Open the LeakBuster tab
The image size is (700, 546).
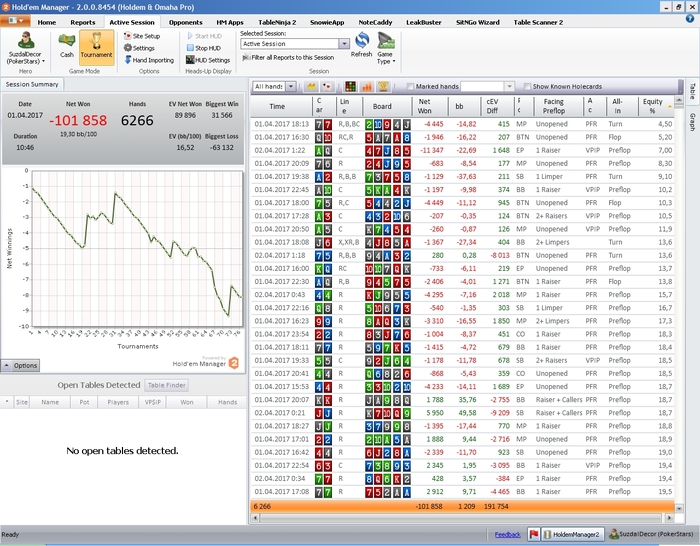tap(424, 22)
